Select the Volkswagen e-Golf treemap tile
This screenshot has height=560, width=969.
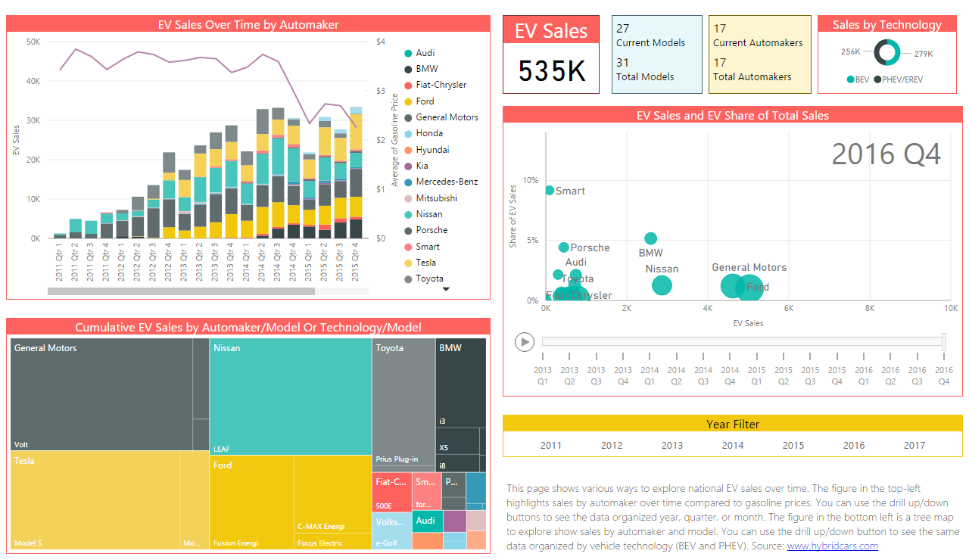pyautogui.click(x=391, y=530)
